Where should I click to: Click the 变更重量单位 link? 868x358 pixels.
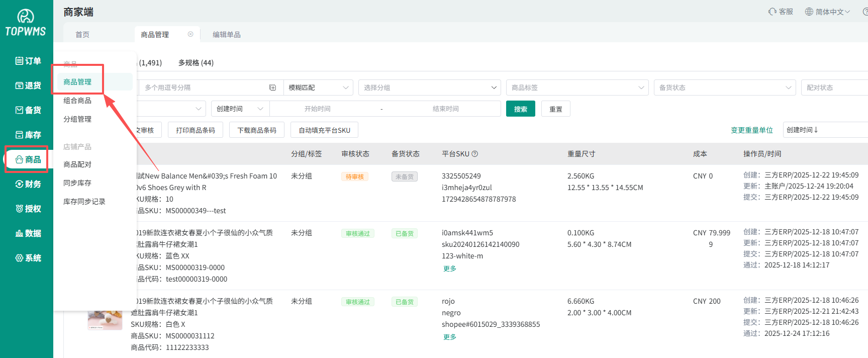coord(751,130)
